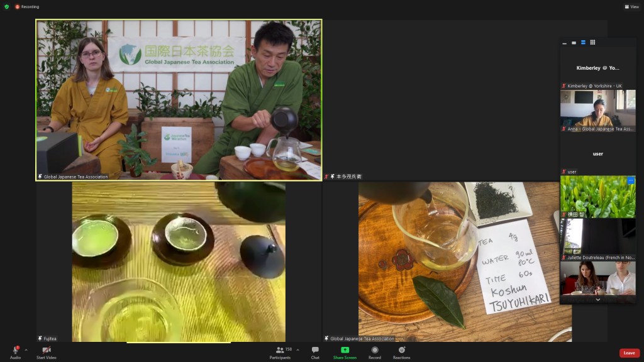This screenshot has width=644, height=362.
Task: Open the Participants list
Action: (280, 352)
